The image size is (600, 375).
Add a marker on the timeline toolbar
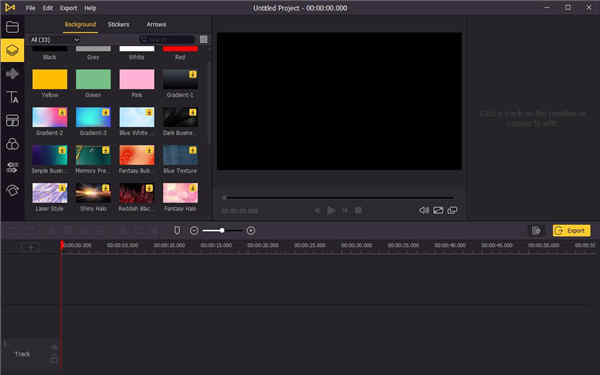pos(177,230)
